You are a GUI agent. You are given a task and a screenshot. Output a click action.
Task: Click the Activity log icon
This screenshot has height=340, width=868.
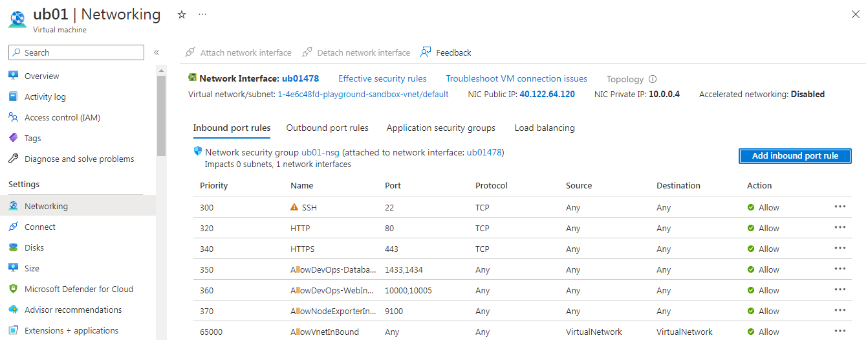(13, 96)
